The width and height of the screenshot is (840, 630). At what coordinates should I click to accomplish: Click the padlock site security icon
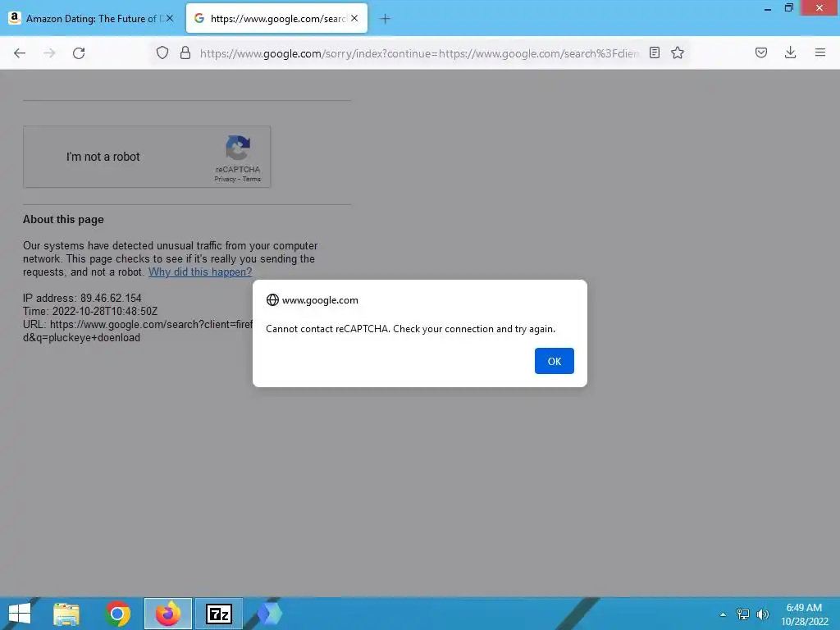(185, 52)
